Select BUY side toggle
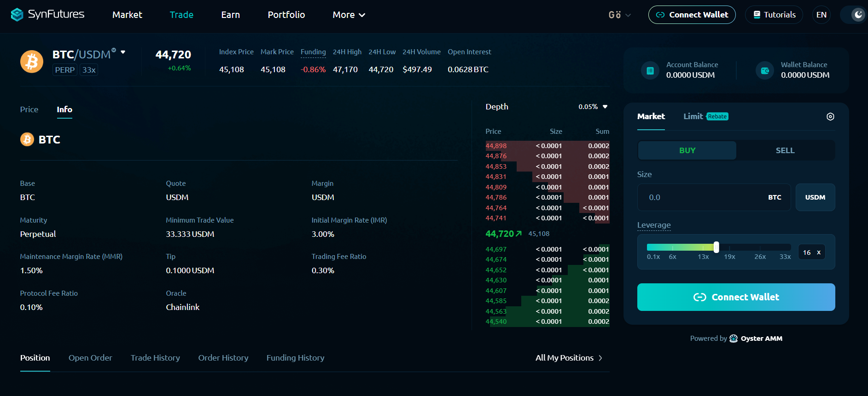868x396 pixels. coord(687,150)
